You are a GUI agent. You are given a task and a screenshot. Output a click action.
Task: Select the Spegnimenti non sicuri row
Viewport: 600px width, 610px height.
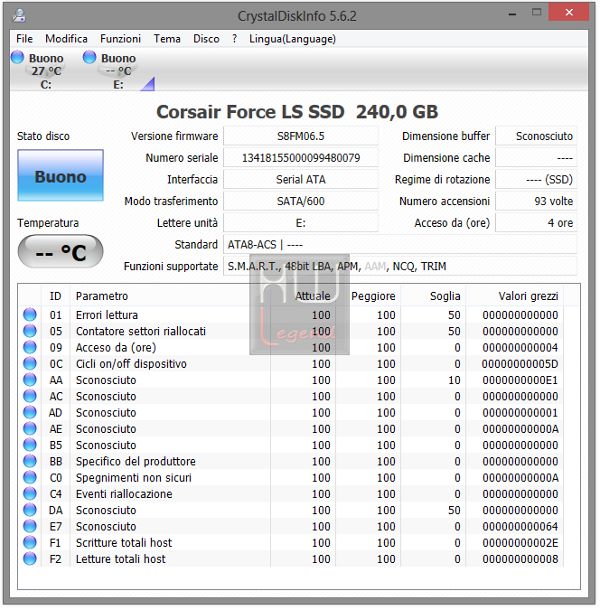point(291,477)
